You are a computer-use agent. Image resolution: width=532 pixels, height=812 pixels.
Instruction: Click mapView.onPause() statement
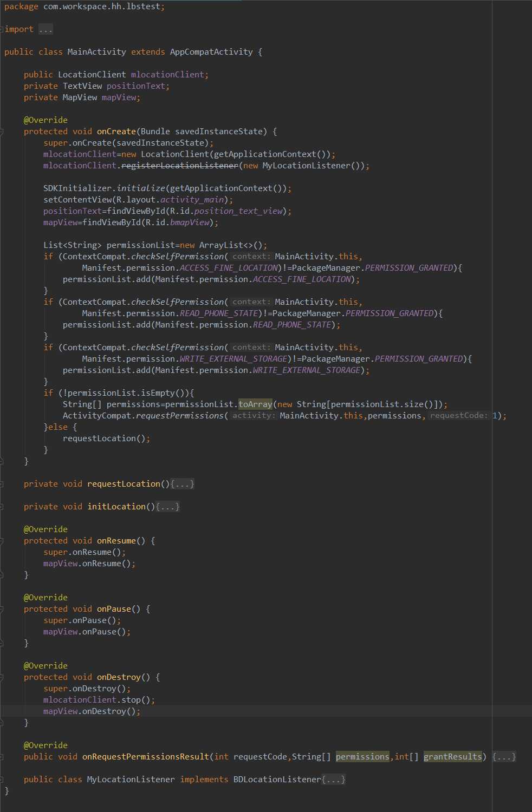click(87, 632)
